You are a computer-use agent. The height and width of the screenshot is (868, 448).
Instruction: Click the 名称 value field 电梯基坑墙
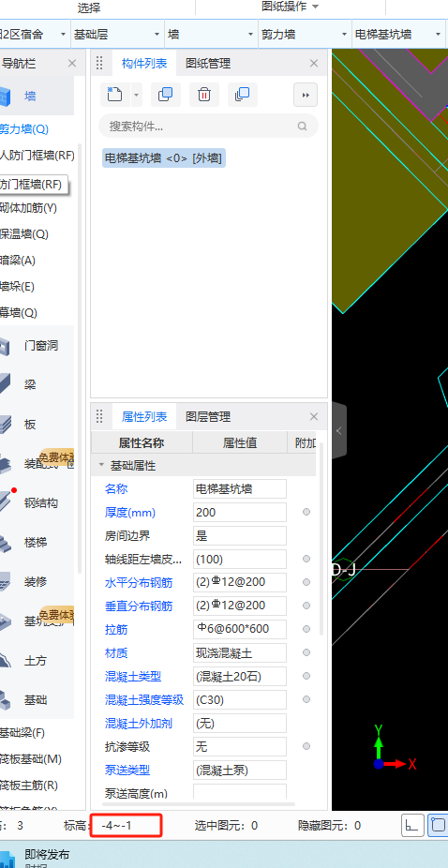[x=240, y=489]
